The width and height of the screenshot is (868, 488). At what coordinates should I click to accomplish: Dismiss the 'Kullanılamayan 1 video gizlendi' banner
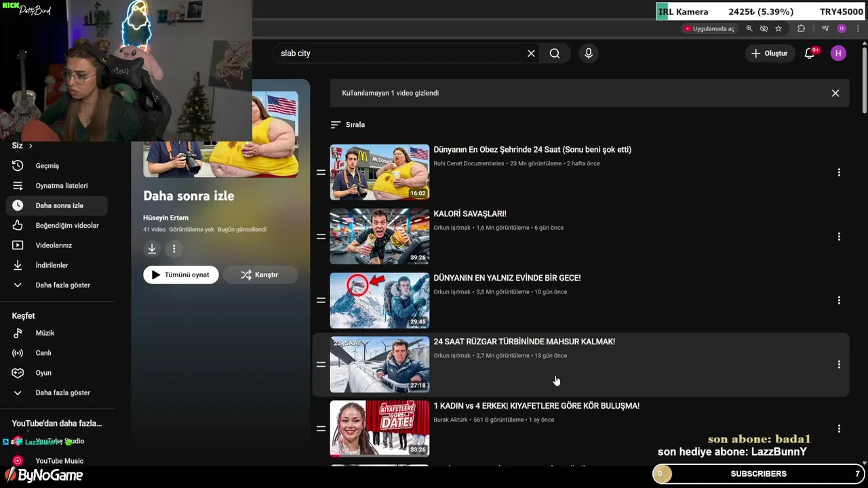click(835, 94)
